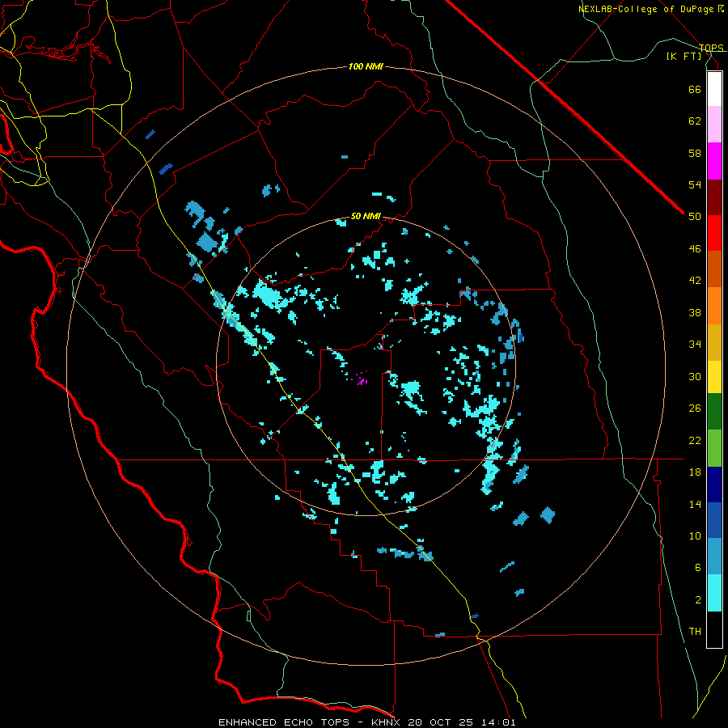
Task: Click the legend value 54
Action: click(695, 184)
